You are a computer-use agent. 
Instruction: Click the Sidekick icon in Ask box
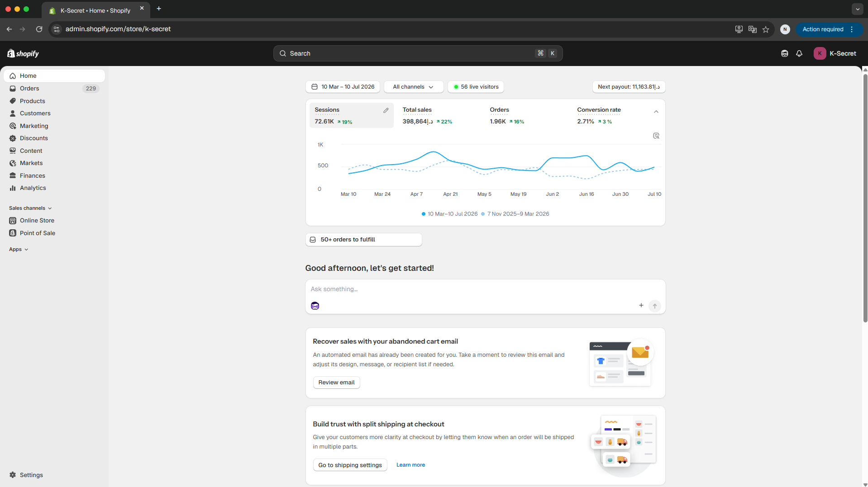click(315, 306)
